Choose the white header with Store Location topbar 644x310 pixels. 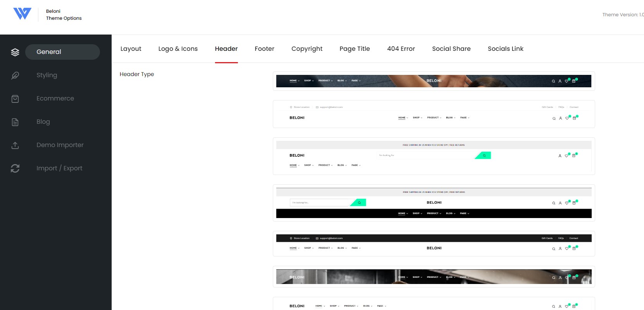point(434,114)
